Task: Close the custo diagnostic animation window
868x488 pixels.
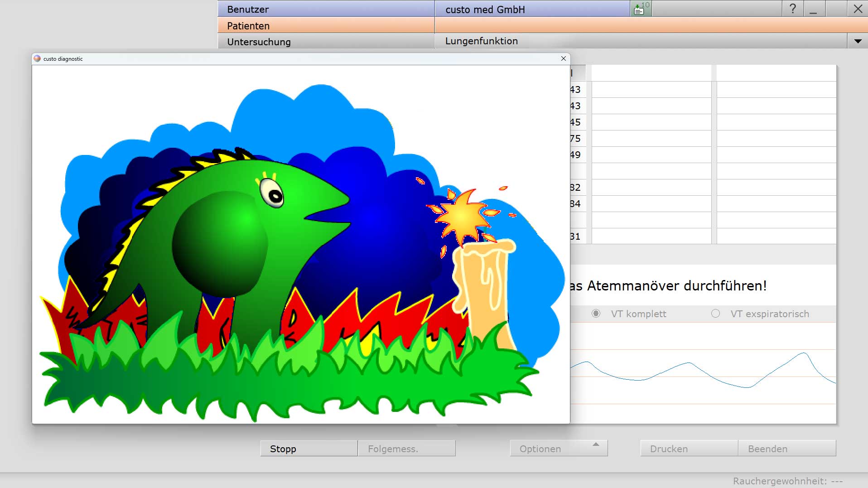Action: (563, 58)
